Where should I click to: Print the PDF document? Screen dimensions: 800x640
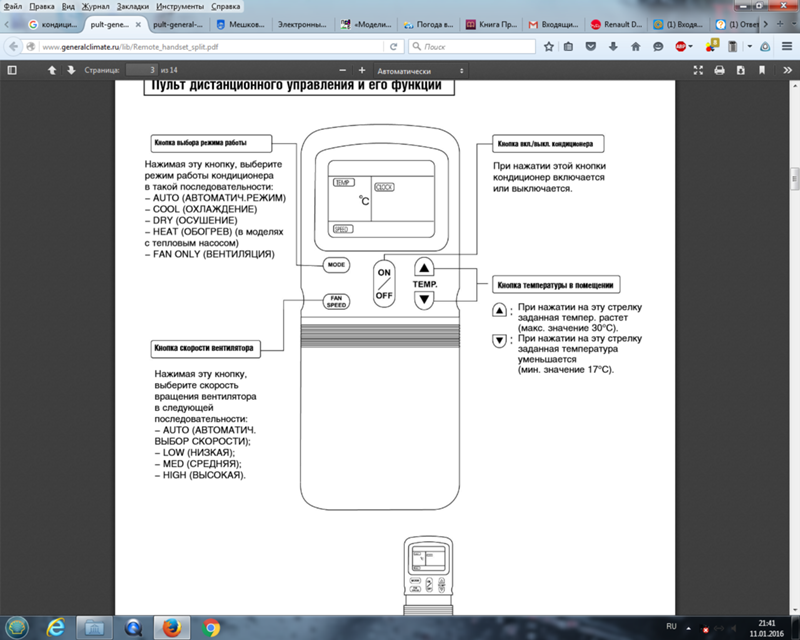coord(718,70)
